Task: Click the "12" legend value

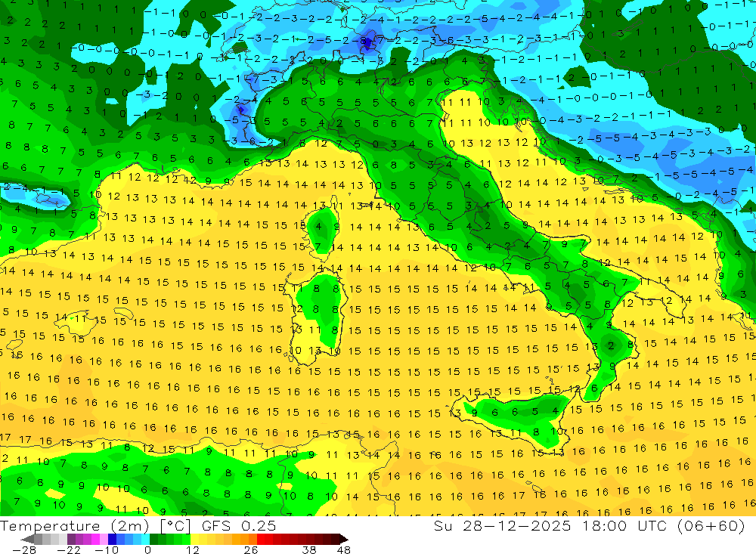Action: pos(192,550)
